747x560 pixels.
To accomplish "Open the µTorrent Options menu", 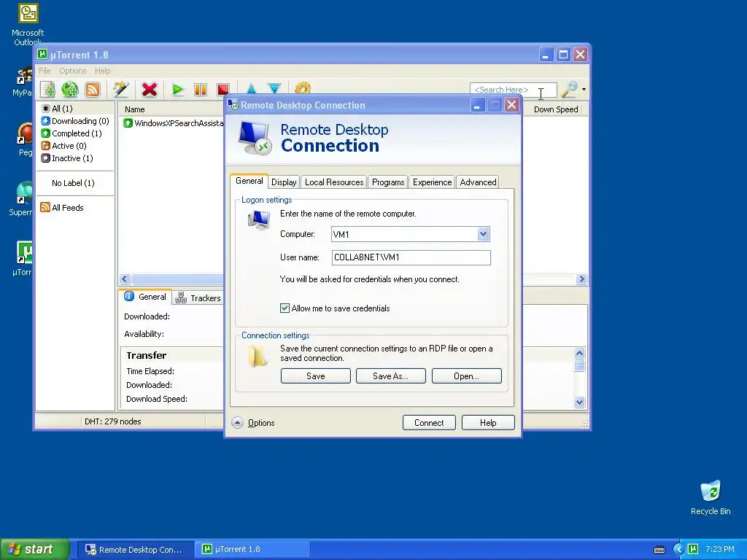I will (x=73, y=71).
